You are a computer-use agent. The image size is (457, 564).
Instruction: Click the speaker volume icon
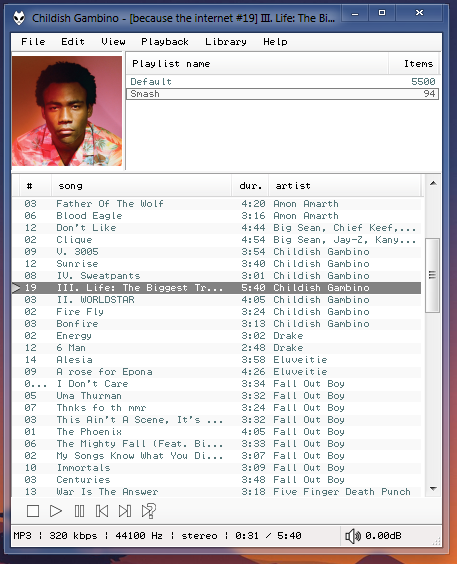click(353, 536)
